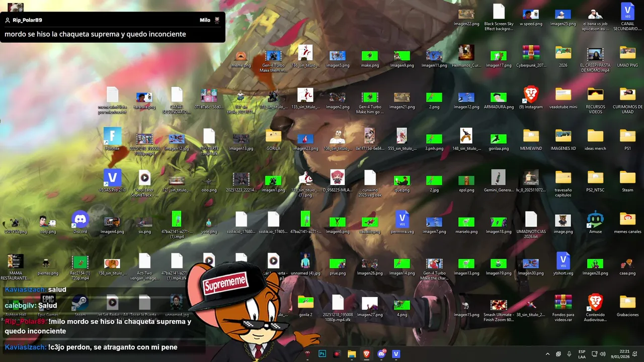Open the Black Screen Sky Effect file

(x=499, y=17)
